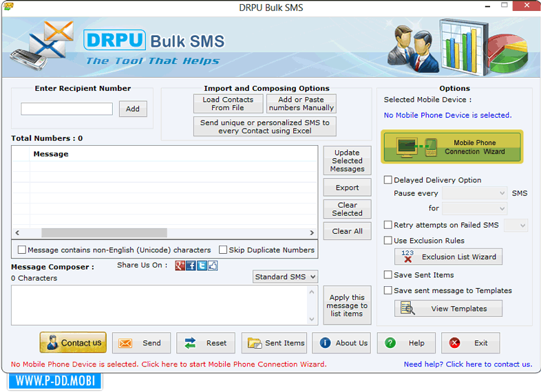Click the Help button
This screenshot has height=392, width=541.
pos(406,343)
